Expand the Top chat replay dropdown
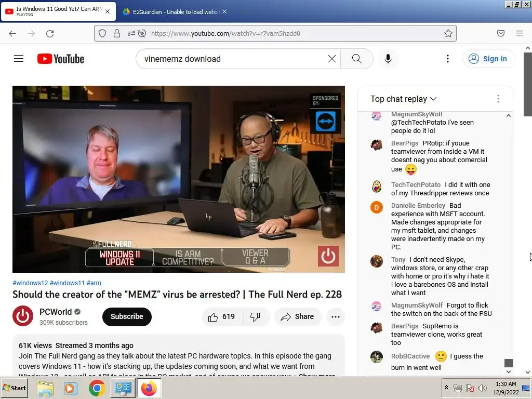Viewport: 532px width, 399px height. pos(403,99)
